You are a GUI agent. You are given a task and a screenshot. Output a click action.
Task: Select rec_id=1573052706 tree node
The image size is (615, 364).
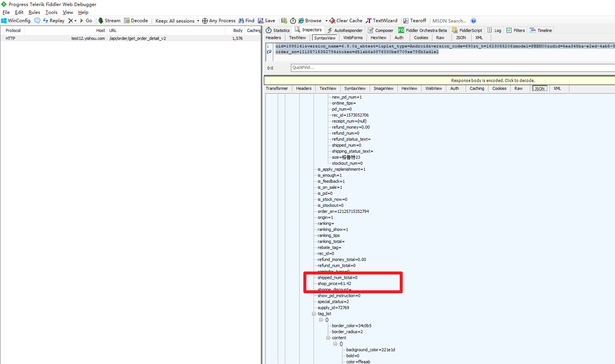click(350, 115)
